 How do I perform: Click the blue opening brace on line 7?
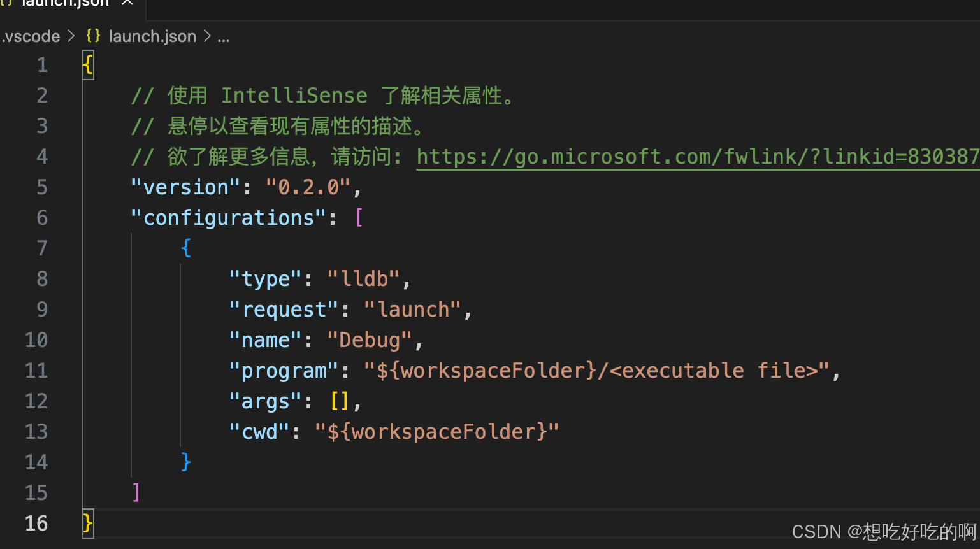pos(186,248)
